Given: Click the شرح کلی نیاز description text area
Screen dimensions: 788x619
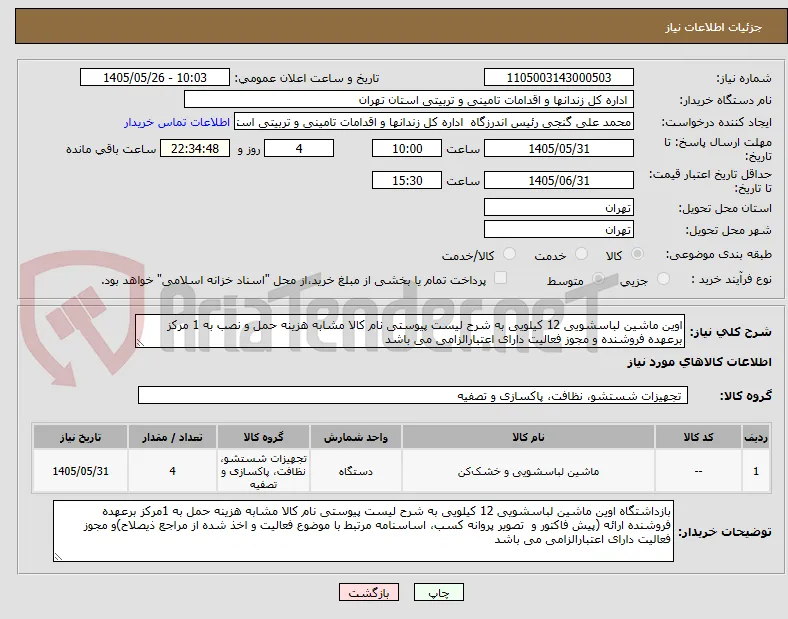Looking at the screenshot, I should coord(410,332).
